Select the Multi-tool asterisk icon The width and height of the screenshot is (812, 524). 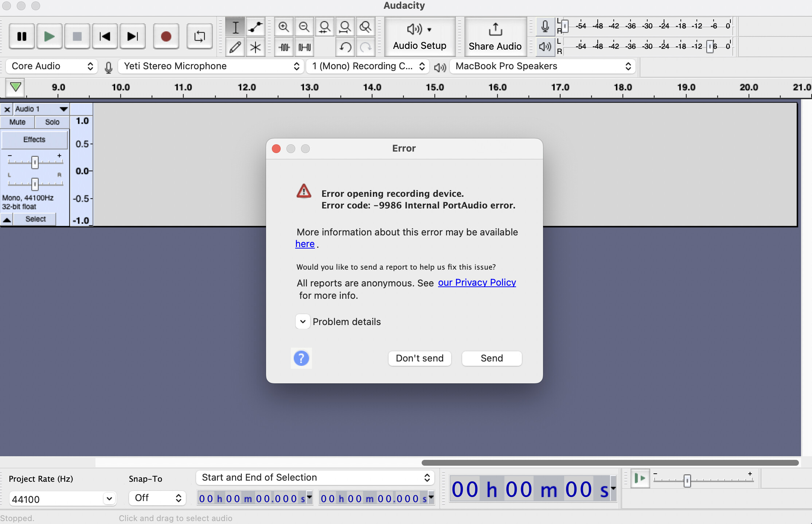pos(255,47)
